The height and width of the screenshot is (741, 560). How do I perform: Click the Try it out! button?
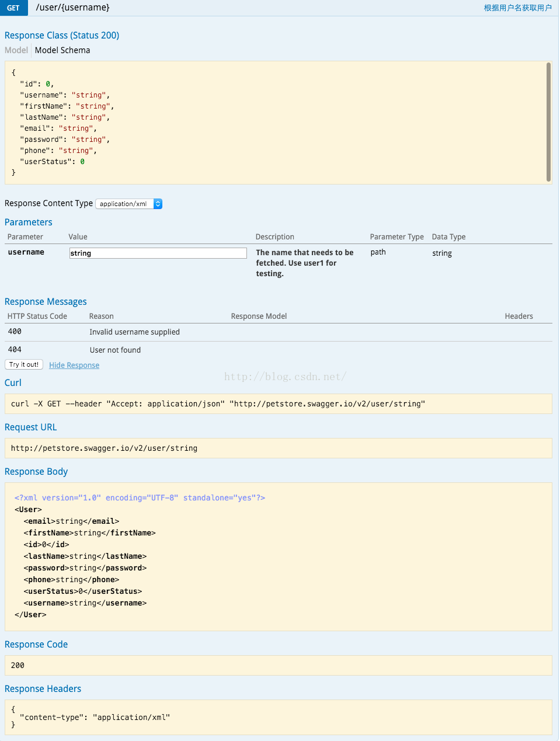click(24, 364)
